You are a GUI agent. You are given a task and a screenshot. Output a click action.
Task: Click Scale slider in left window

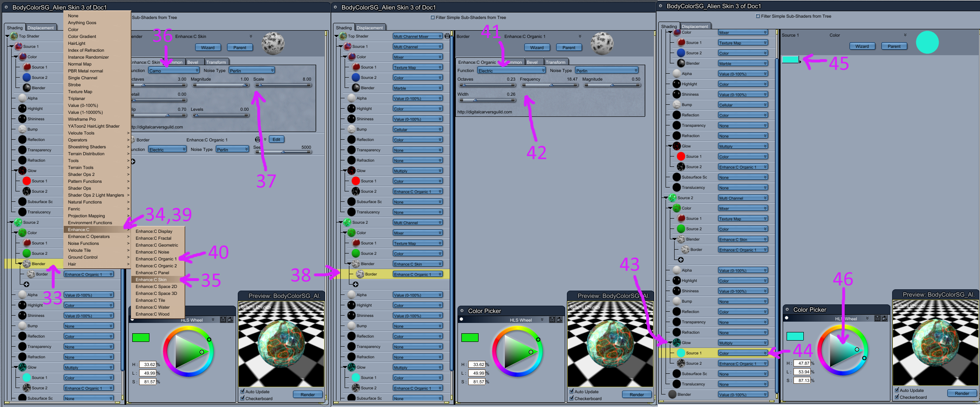click(282, 85)
